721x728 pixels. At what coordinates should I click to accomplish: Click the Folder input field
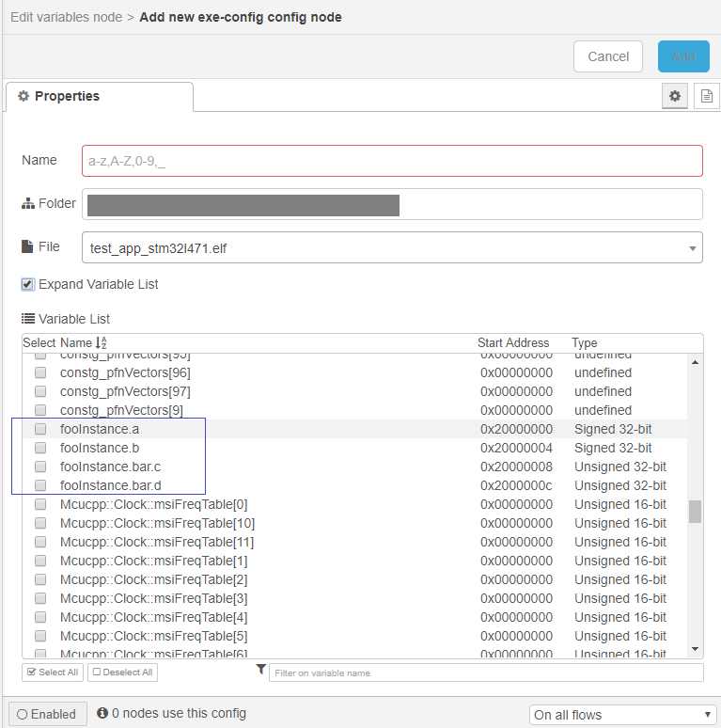pos(392,204)
